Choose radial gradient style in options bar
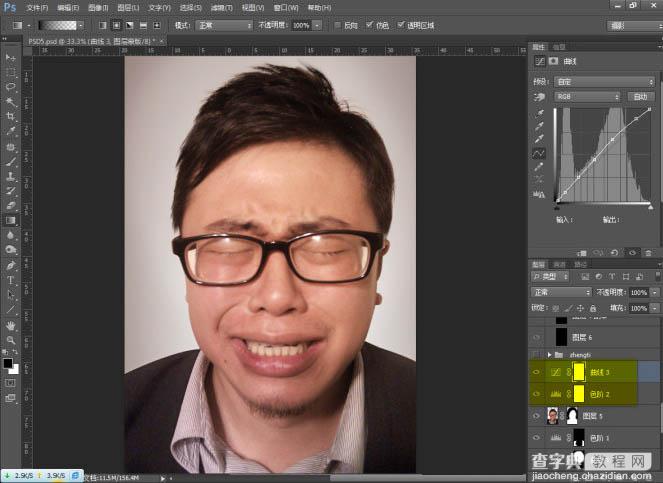This screenshot has height=483, width=663. tap(116, 25)
